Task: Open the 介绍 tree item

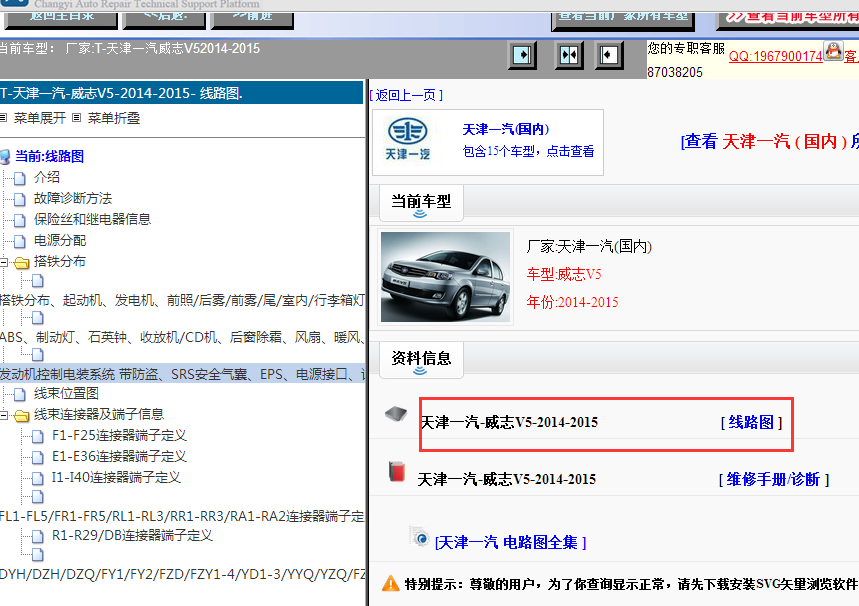Action: [47, 177]
